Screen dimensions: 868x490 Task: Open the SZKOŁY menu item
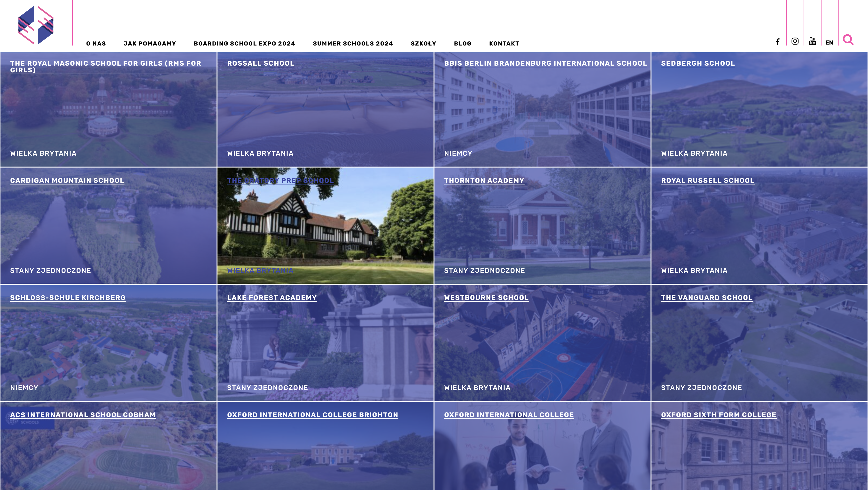(x=423, y=43)
